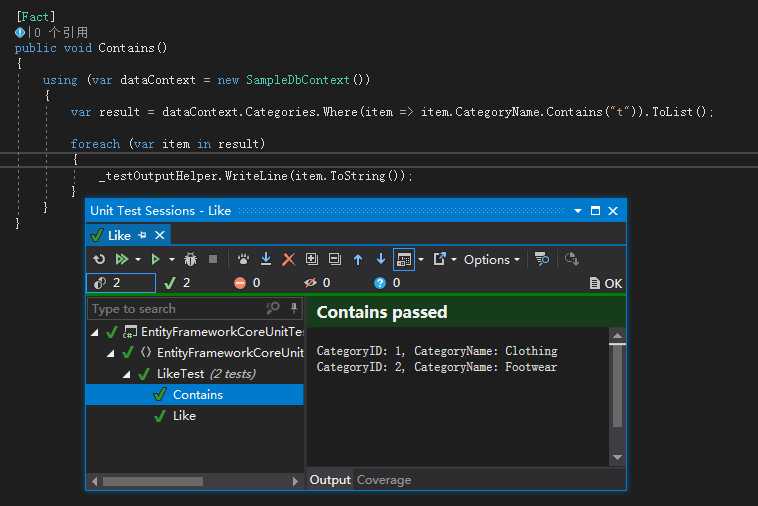758x506 pixels.
Task: Toggle the output panel layout icon
Action: 404,260
